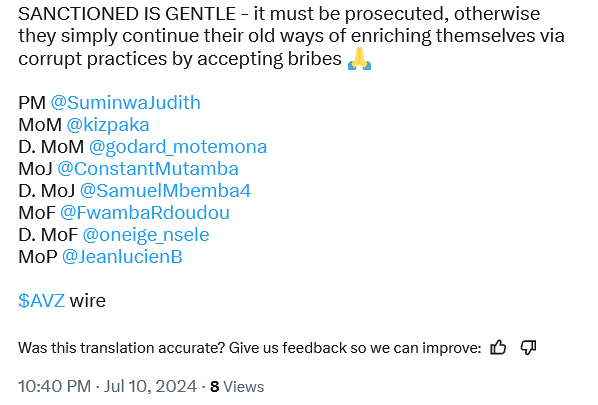The width and height of the screenshot is (598, 405).
Task: Click the @SamuelMbemba4 mention
Action: pyautogui.click(x=166, y=191)
